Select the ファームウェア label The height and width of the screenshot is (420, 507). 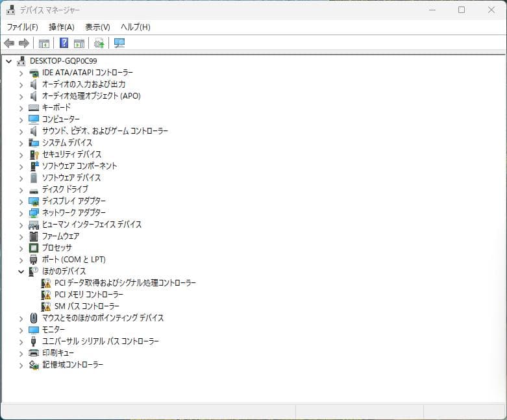(61, 236)
